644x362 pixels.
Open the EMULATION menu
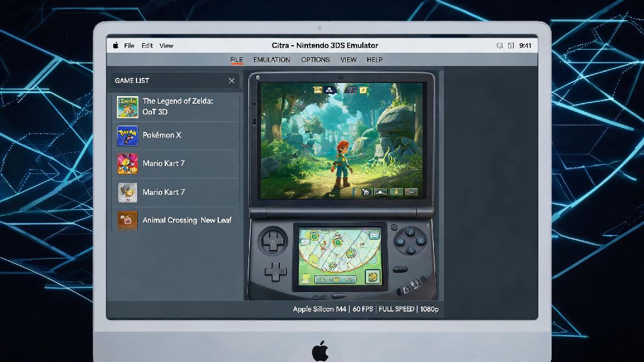[x=272, y=60]
